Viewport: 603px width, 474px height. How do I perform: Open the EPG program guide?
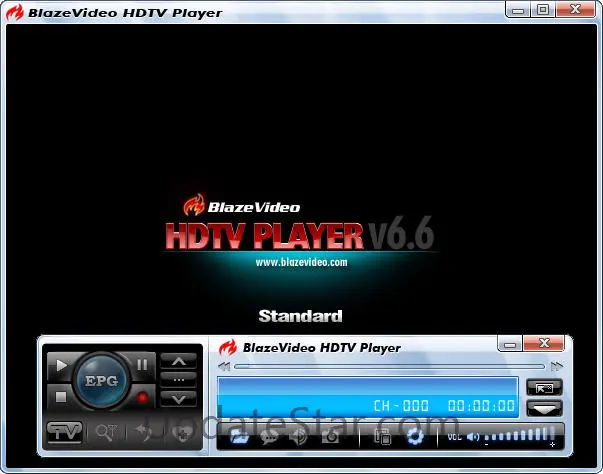(x=102, y=381)
